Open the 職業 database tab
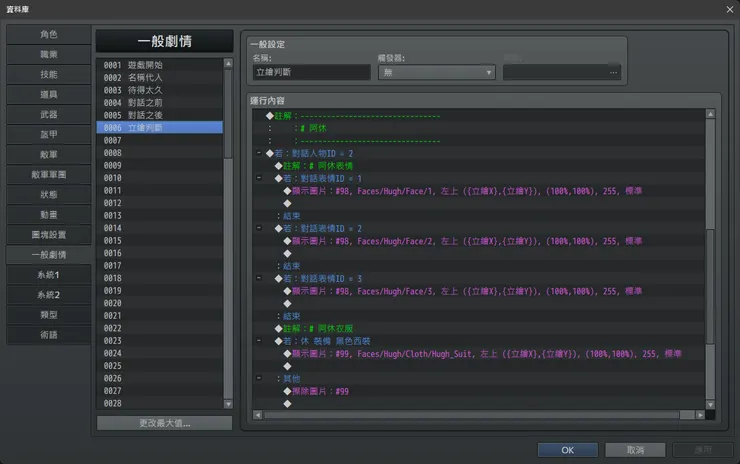This screenshot has width=740, height=464. pyautogui.click(x=49, y=54)
